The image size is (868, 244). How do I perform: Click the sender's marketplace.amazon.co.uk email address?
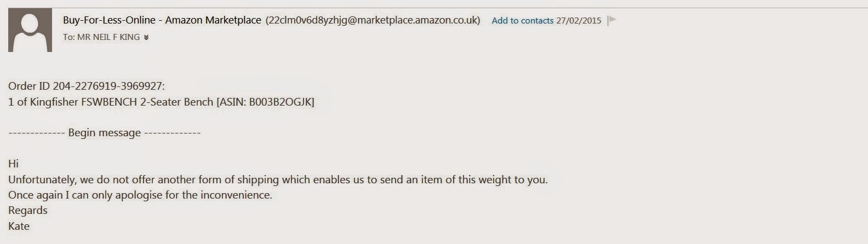point(373,20)
